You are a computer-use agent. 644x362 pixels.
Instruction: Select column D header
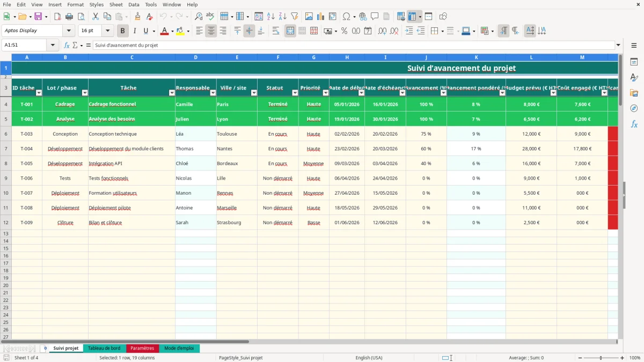point(196,57)
